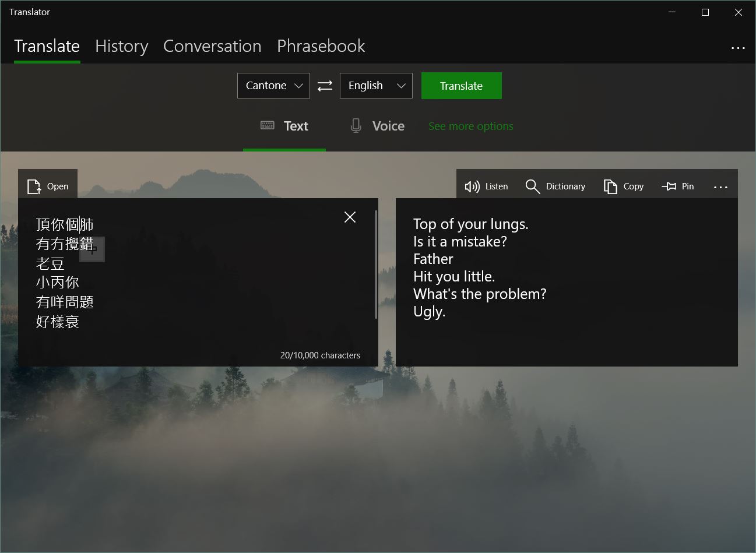This screenshot has height=553, width=756.
Task: Open the app menu ellipsis at top right
Action: [738, 48]
